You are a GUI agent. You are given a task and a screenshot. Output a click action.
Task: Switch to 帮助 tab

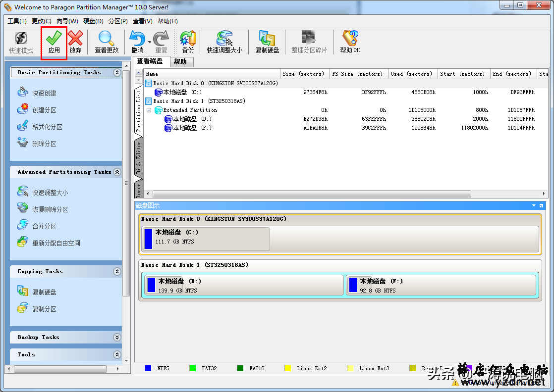pos(180,62)
